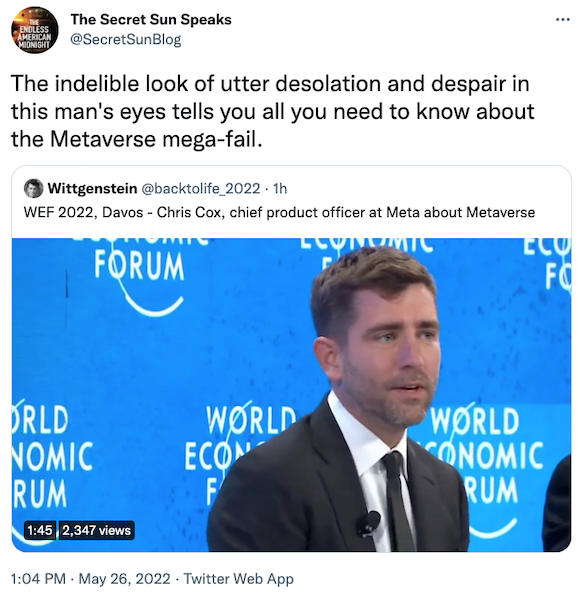Image resolution: width=580 pixels, height=595 pixels.
Task: Click the '2,347 views' label
Action: point(96,530)
